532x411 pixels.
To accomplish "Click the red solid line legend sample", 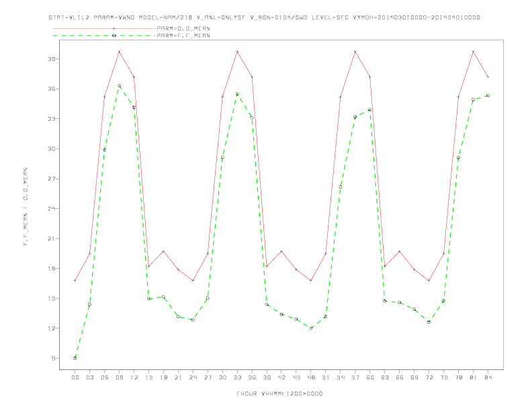I will [104, 28].
